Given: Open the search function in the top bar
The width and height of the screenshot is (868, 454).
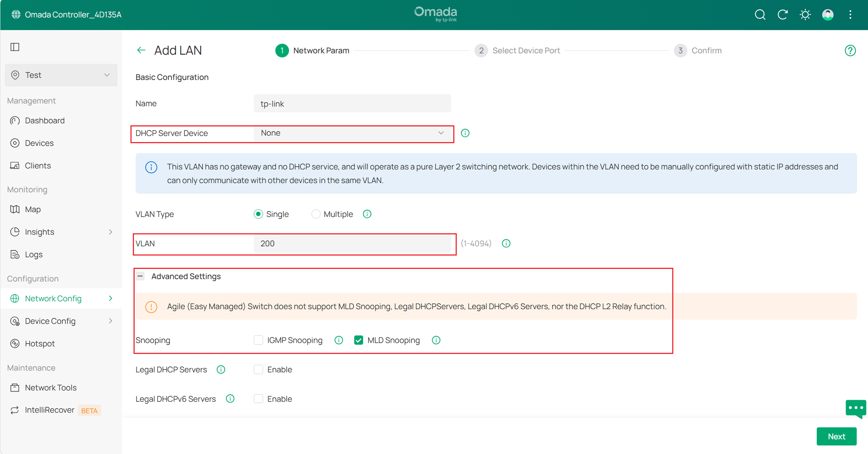Looking at the screenshot, I should click(760, 14).
